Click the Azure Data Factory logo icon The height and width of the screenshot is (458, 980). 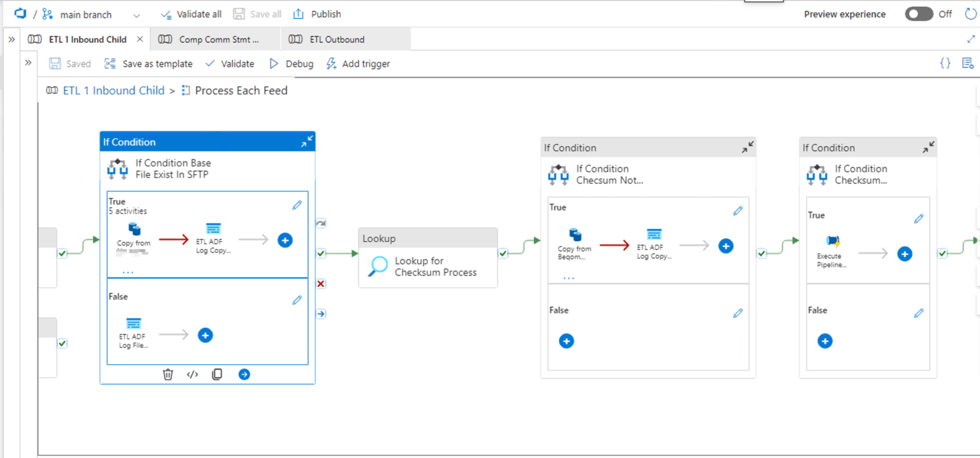[x=19, y=13]
